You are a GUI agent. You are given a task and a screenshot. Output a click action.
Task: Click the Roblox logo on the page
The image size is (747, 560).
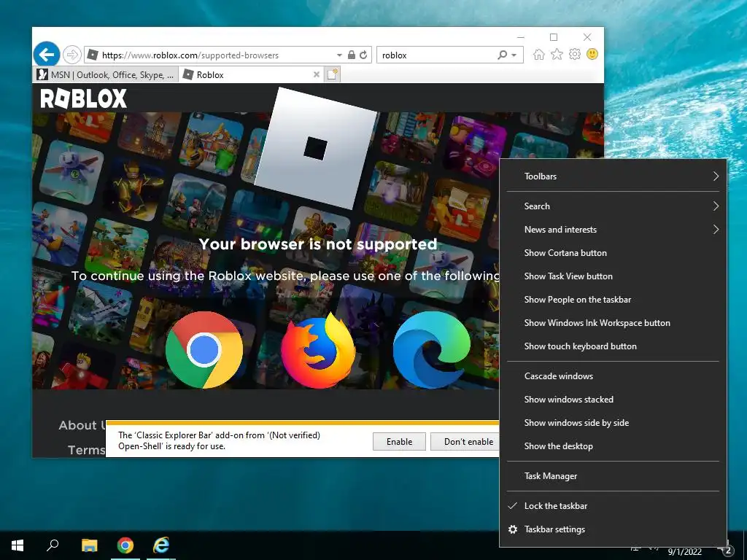pyautogui.click(x=83, y=98)
